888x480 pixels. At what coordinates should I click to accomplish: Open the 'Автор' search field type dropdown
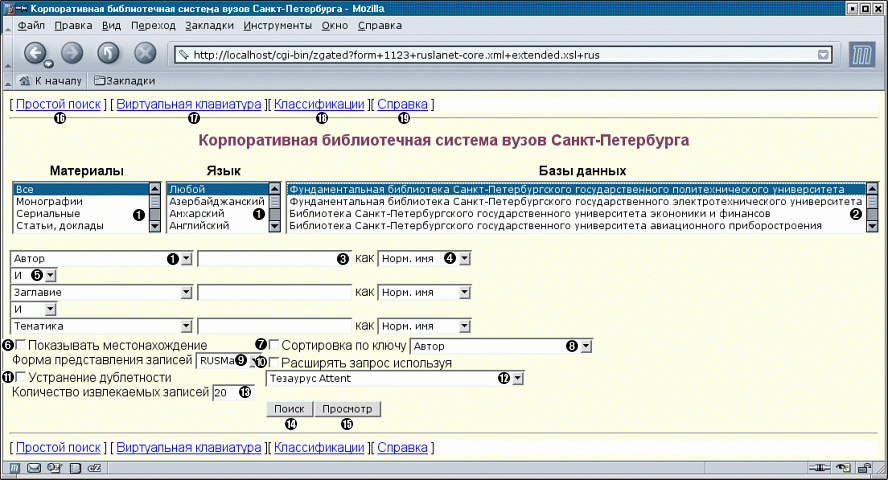pyautogui.click(x=101, y=259)
